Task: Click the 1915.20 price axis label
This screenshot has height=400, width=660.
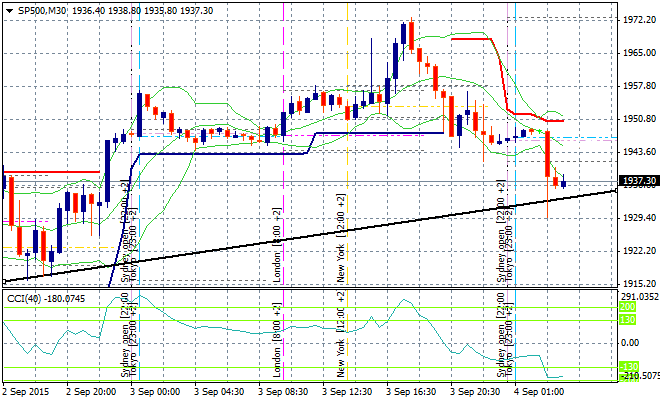Action: 637,283
